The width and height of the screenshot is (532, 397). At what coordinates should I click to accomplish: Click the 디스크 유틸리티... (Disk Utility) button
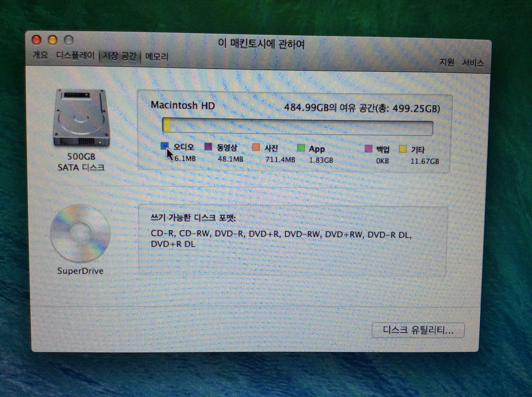[418, 330]
